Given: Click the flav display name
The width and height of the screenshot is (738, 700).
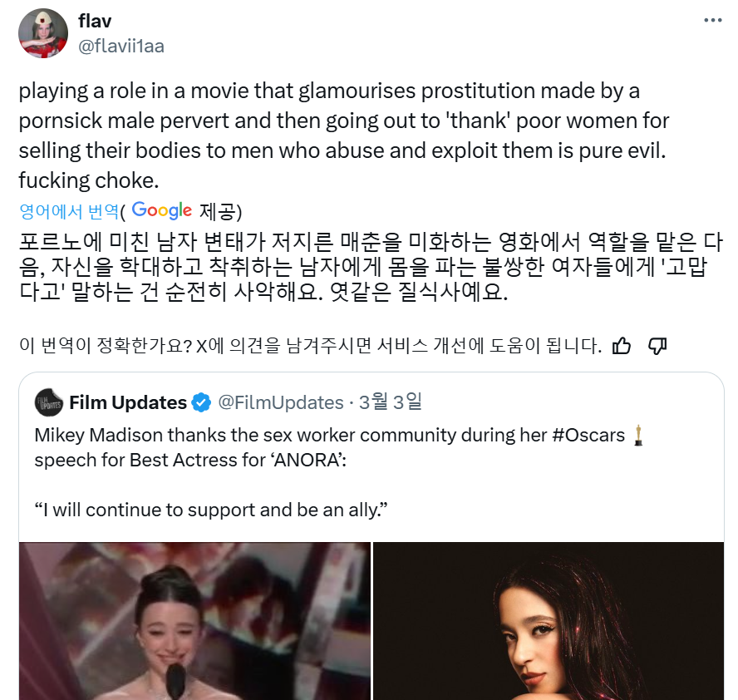Looking at the screenshot, I should [95, 21].
